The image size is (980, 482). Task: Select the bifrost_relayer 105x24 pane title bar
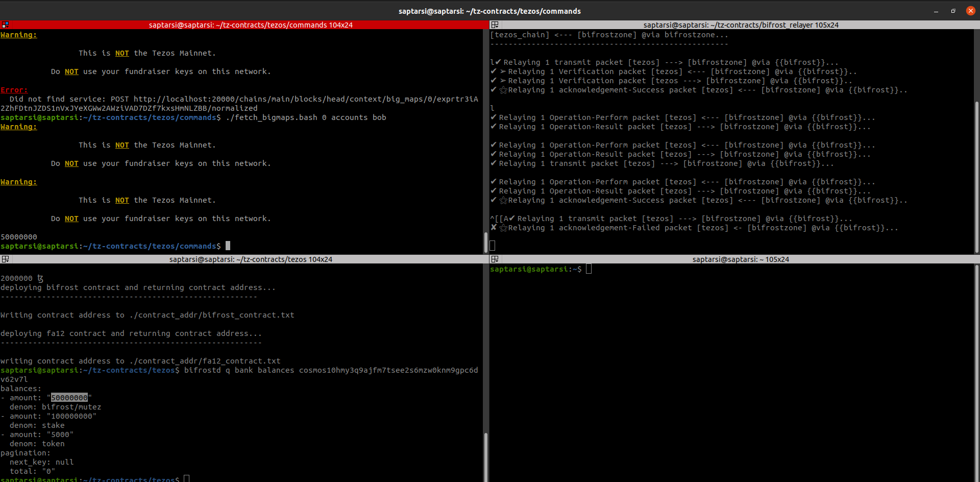pyautogui.click(x=734, y=25)
